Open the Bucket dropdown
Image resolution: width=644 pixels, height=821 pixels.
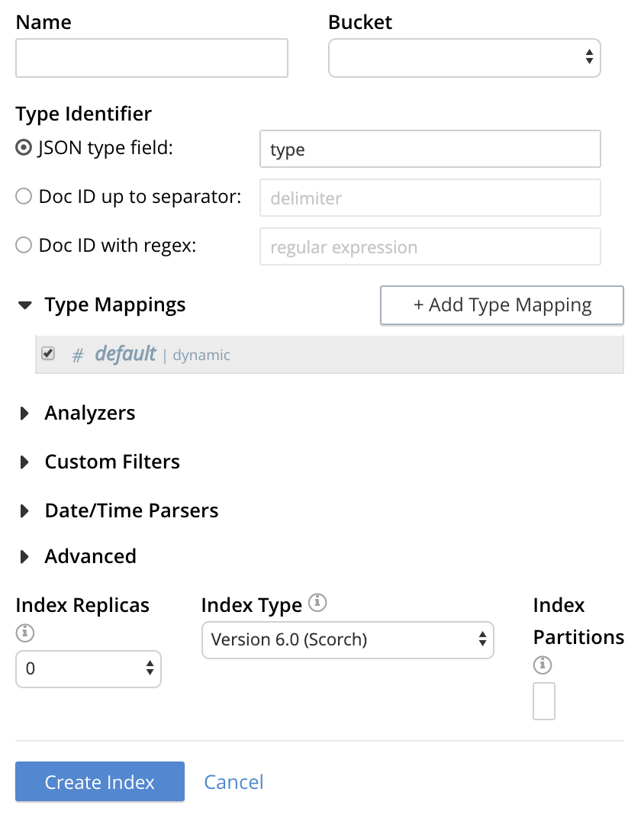(x=464, y=58)
